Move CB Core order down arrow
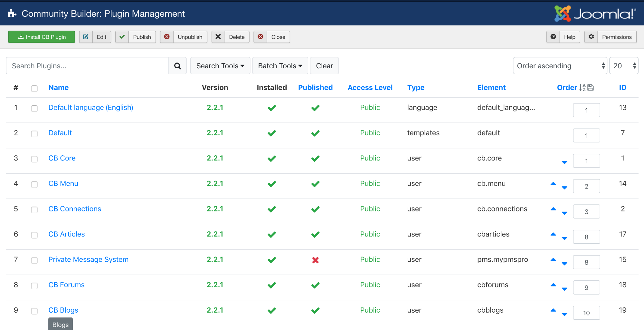Screen dimensions: 644x330 (x=564, y=162)
